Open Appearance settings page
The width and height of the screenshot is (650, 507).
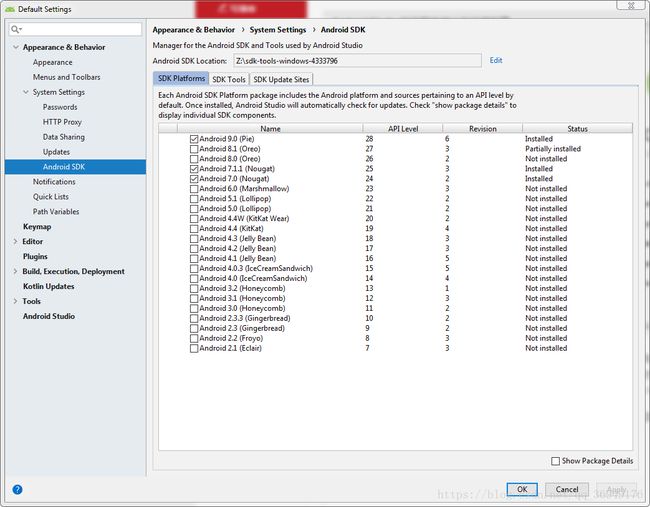coord(53,62)
